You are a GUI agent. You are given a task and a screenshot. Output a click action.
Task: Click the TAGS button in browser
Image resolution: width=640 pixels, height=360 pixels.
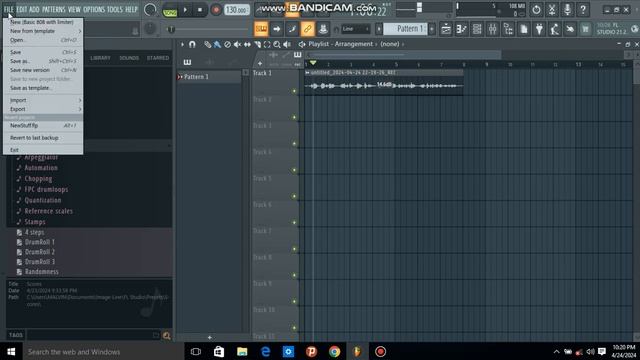(x=16, y=335)
